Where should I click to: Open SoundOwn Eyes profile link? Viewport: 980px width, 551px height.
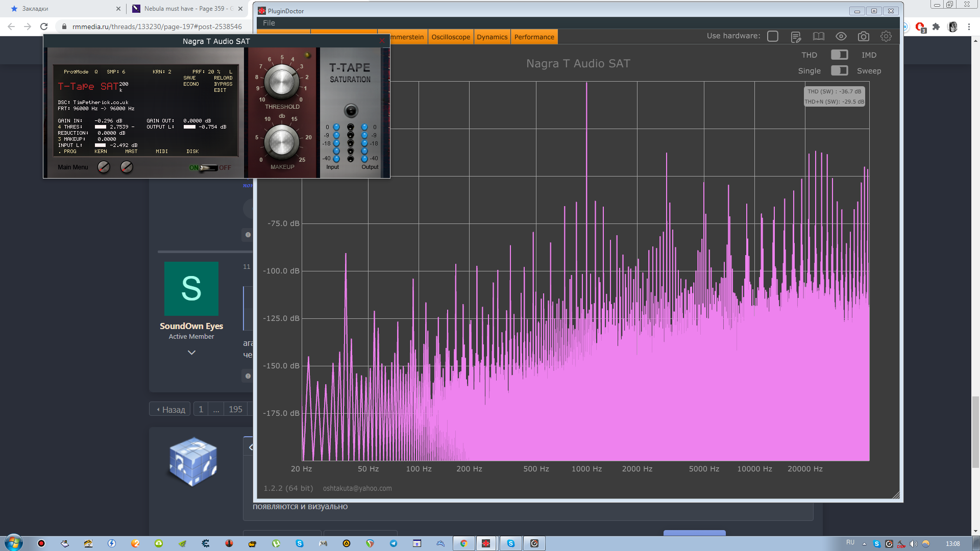(191, 326)
